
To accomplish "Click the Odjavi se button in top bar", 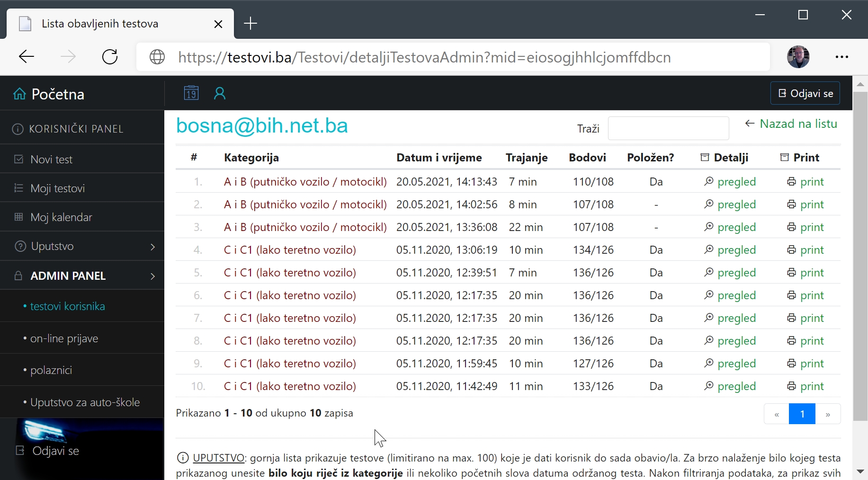I will [x=805, y=93].
